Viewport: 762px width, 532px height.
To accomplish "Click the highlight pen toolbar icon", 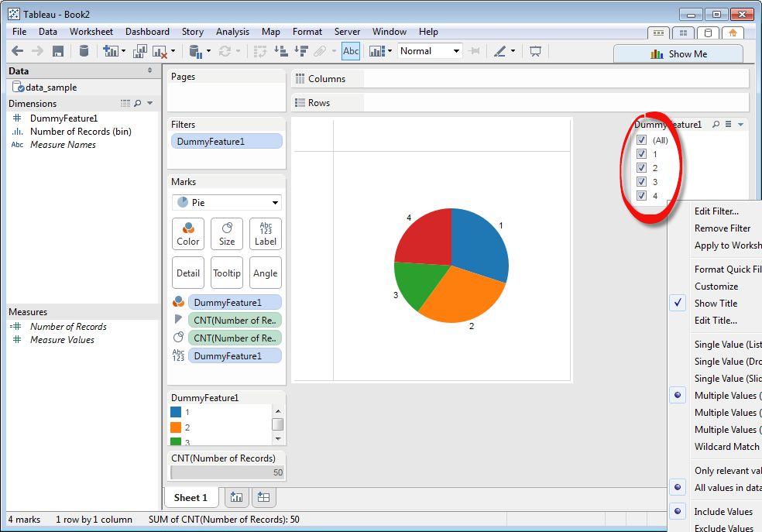I will (x=500, y=51).
